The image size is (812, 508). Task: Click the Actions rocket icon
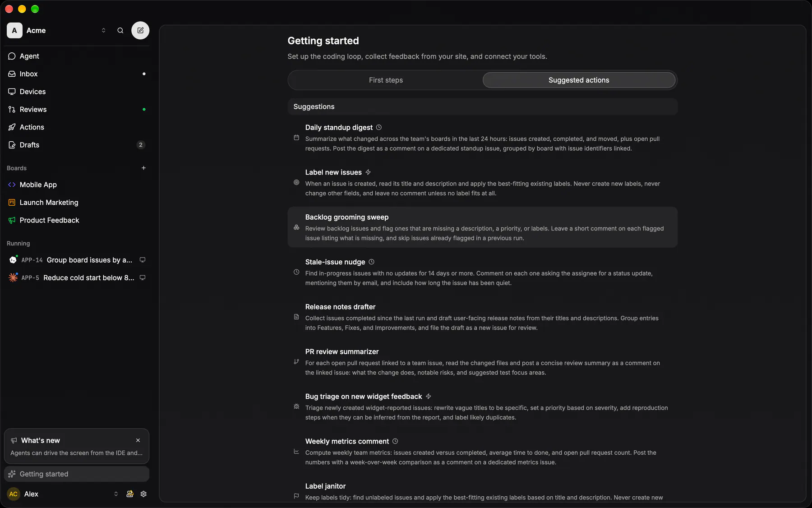point(12,127)
